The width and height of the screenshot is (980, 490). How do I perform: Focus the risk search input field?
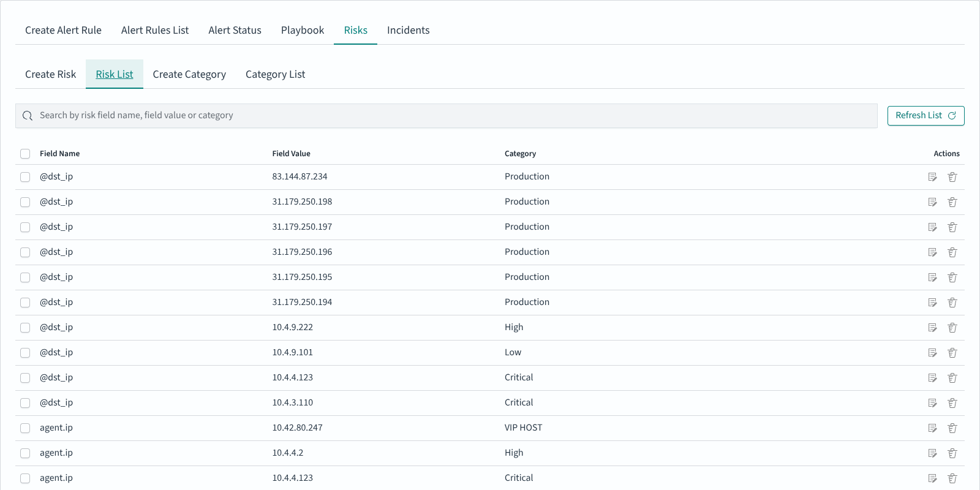click(x=447, y=116)
